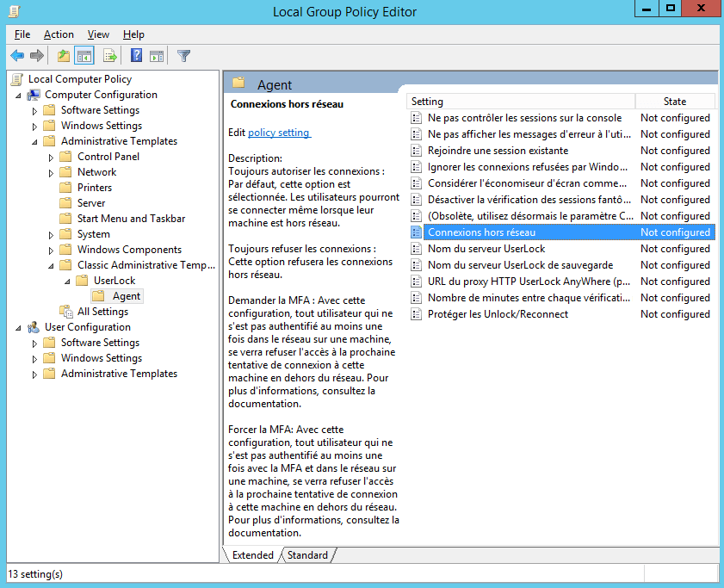The height and width of the screenshot is (588, 724).
Task: Open the Action menu
Action: coord(59,34)
